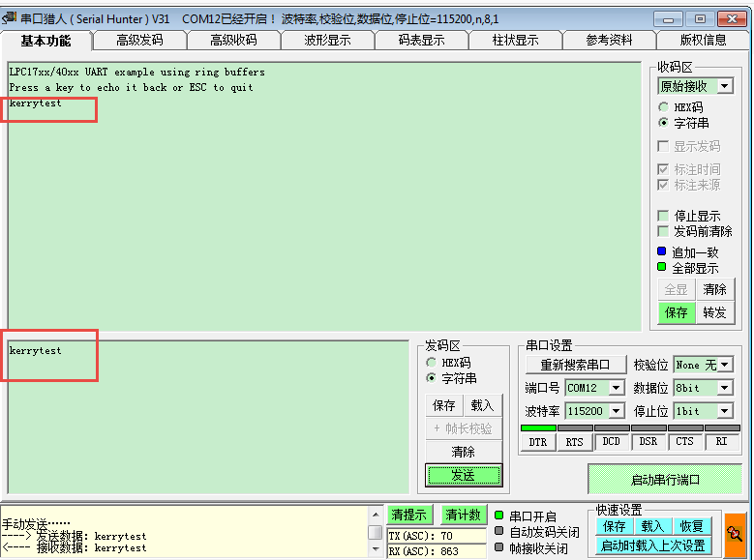Click the 自动发码关闭 status indicator
754x560 pixels.
499,531
